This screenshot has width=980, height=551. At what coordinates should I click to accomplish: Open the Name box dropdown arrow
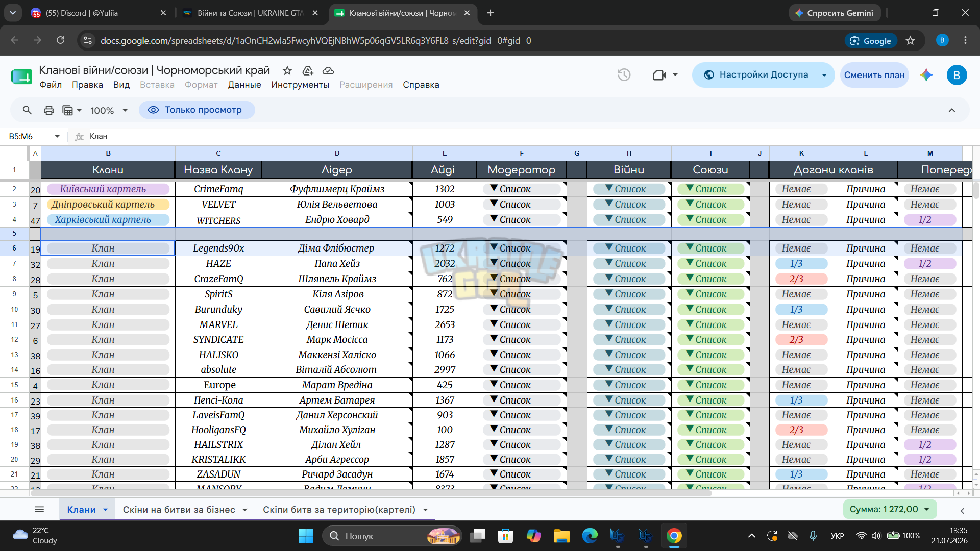(57, 136)
